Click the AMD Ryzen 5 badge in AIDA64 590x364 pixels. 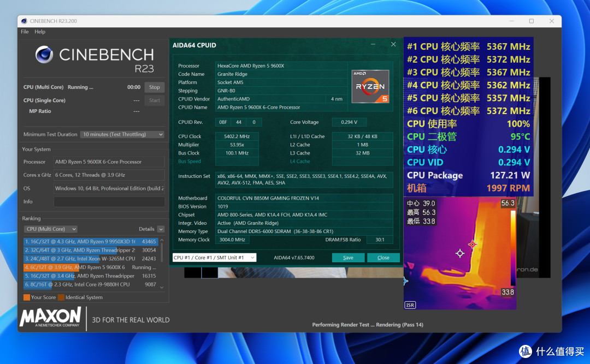(370, 86)
